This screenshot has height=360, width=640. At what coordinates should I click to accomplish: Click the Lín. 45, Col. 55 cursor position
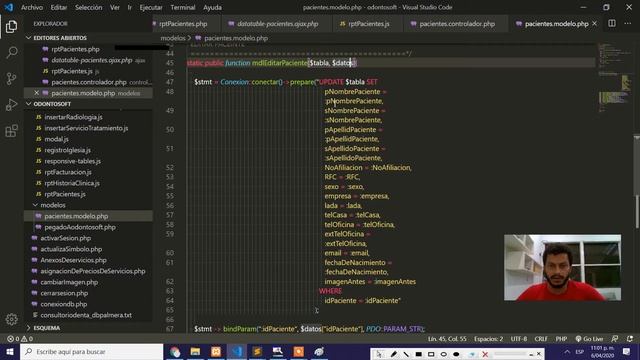[447, 339]
